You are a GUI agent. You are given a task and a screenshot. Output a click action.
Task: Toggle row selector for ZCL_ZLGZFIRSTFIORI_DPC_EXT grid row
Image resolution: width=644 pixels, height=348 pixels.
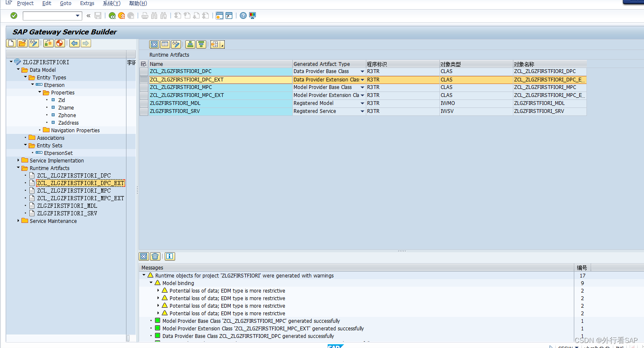[144, 79]
